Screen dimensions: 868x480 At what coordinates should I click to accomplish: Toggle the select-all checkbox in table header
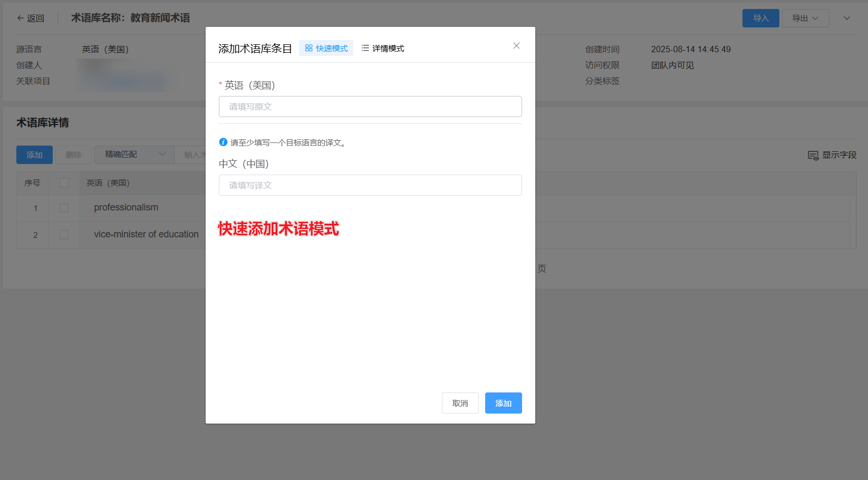(x=64, y=183)
